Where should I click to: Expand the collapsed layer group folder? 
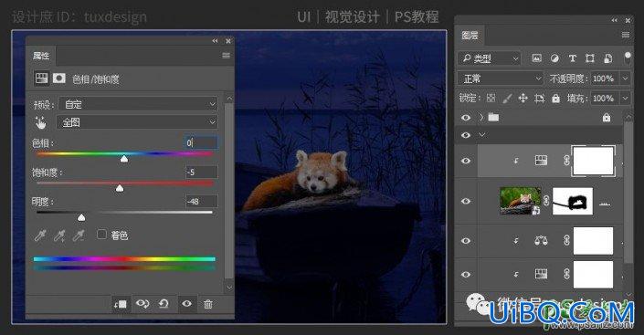(x=481, y=118)
